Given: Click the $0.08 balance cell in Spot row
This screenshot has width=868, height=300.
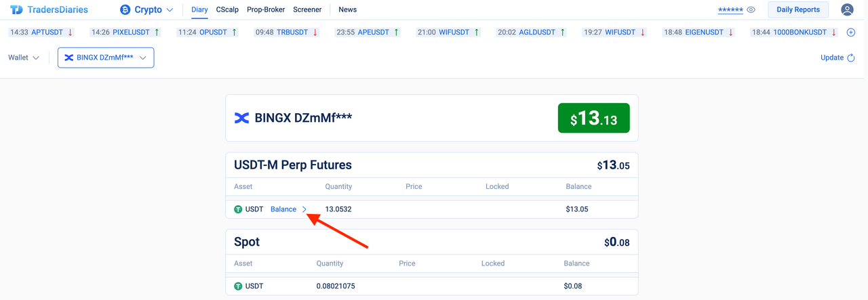Looking at the screenshot, I should 573,286.
